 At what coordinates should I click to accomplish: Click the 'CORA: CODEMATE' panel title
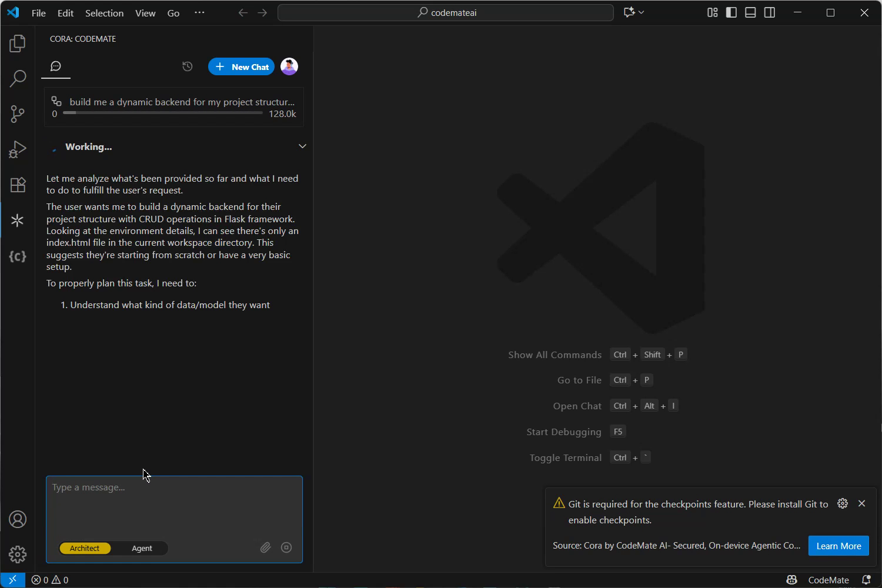click(x=83, y=39)
